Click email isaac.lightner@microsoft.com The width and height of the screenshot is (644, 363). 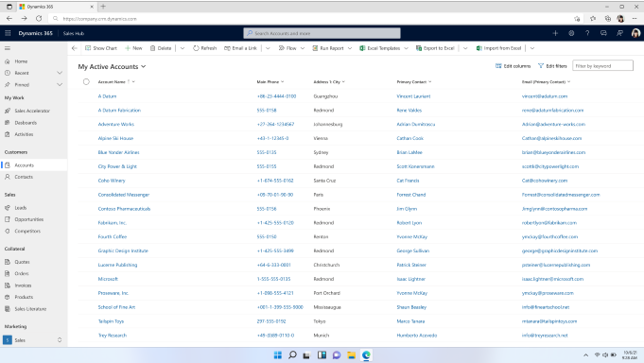click(552, 279)
